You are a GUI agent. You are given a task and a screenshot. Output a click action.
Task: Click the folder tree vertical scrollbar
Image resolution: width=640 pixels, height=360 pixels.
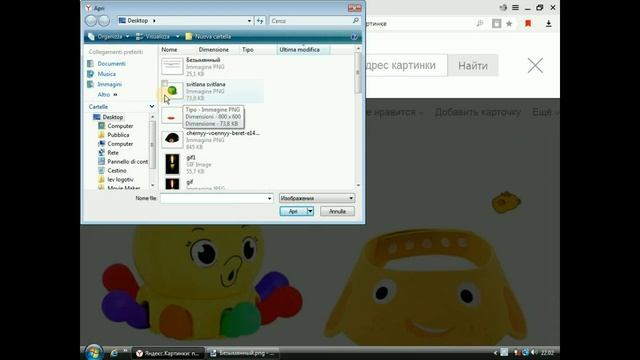point(152,144)
